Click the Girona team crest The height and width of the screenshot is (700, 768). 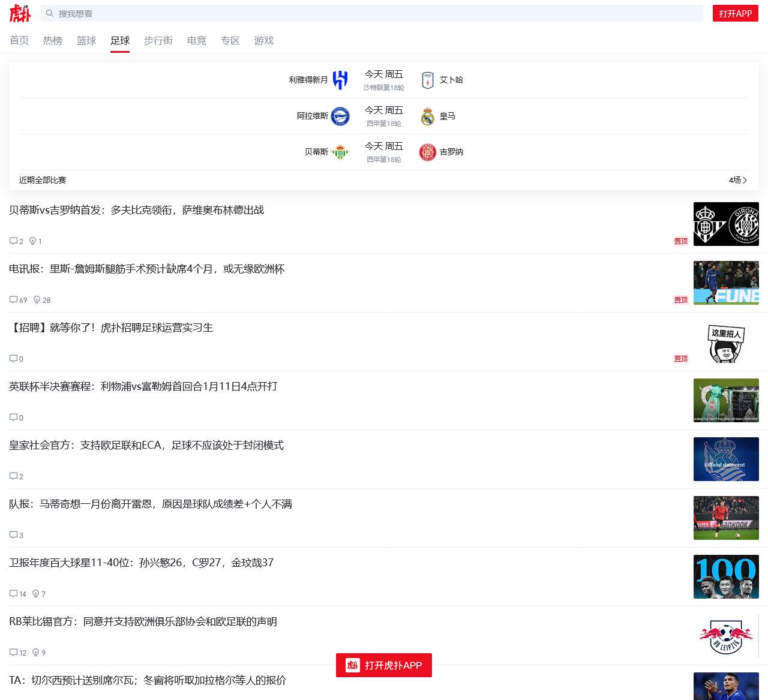pos(427,152)
